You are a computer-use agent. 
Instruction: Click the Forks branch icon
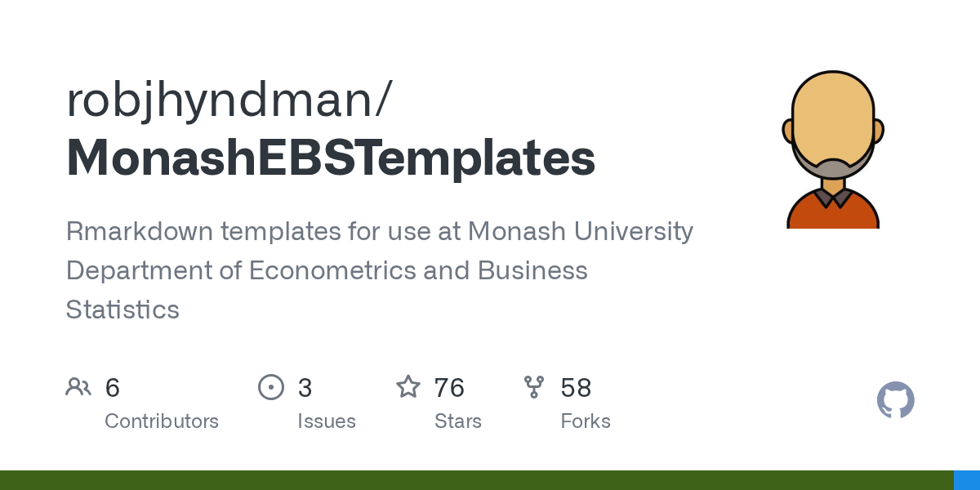(534, 386)
